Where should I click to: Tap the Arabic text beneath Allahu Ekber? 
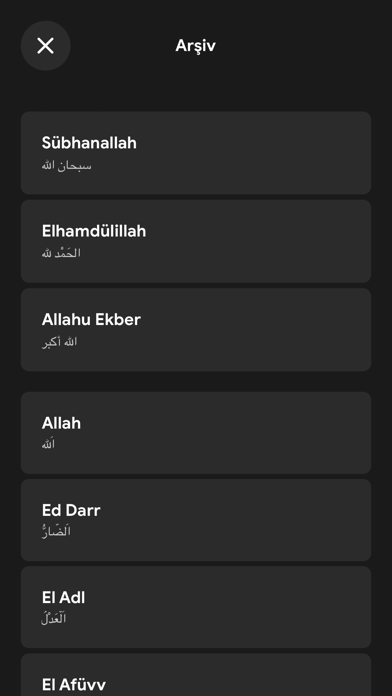[x=59, y=342]
